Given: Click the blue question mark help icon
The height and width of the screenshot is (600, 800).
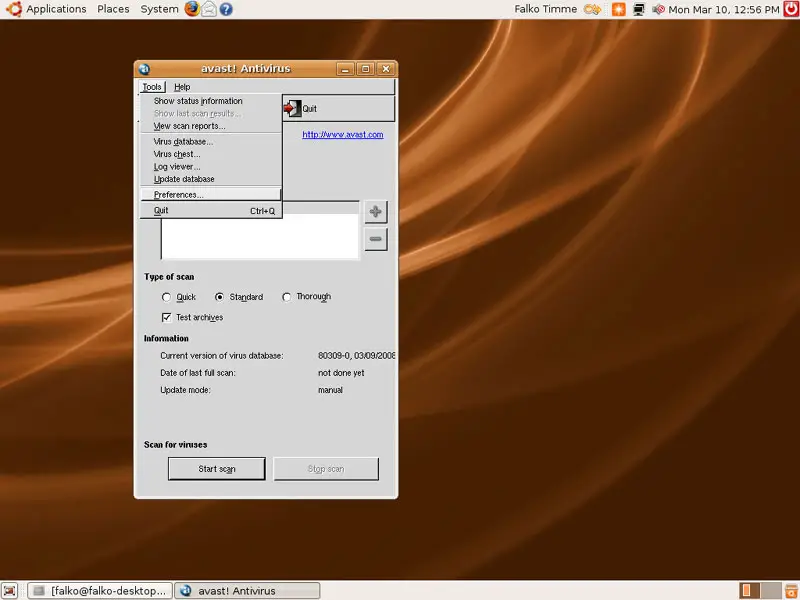Looking at the screenshot, I should pos(226,9).
